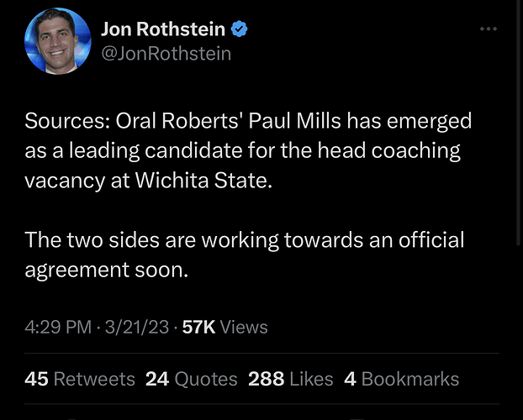Image resolution: width=523 pixels, height=420 pixels.
Task: Open the three-dot more options menu
Action: pos(489,29)
